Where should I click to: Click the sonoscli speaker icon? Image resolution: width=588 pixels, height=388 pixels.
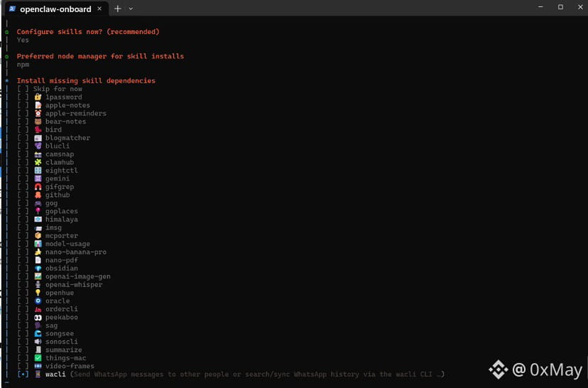38,342
